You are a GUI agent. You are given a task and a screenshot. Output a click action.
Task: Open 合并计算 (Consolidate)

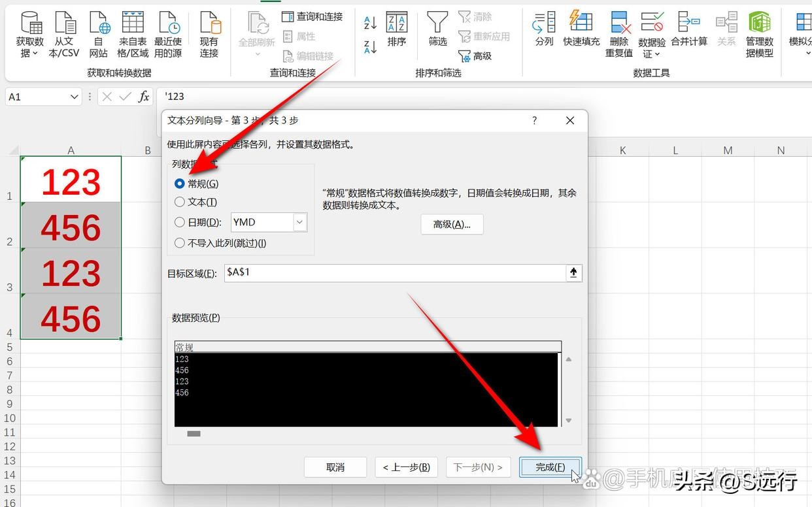tap(689, 29)
